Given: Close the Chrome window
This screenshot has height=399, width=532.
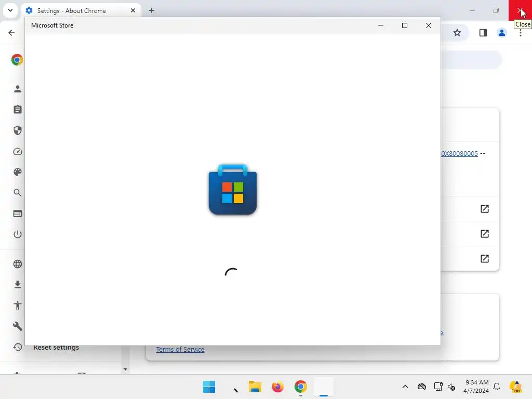Looking at the screenshot, I should point(520,10).
